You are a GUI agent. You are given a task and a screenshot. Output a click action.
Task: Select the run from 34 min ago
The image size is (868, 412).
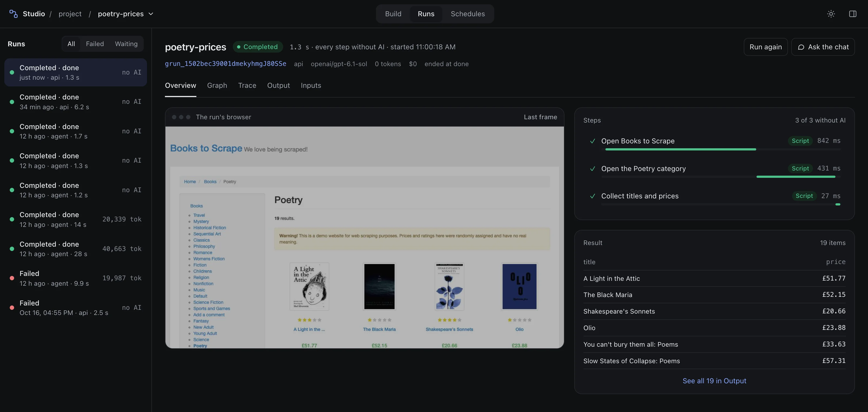pos(75,102)
